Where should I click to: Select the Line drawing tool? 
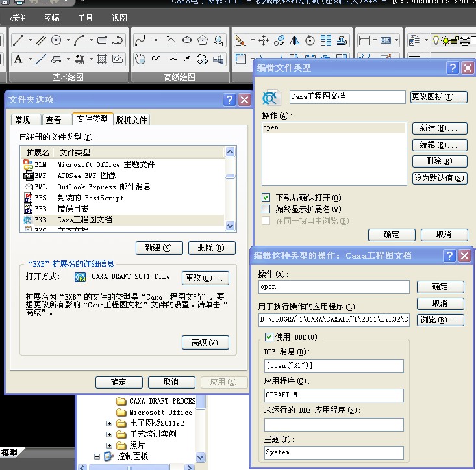point(18,40)
